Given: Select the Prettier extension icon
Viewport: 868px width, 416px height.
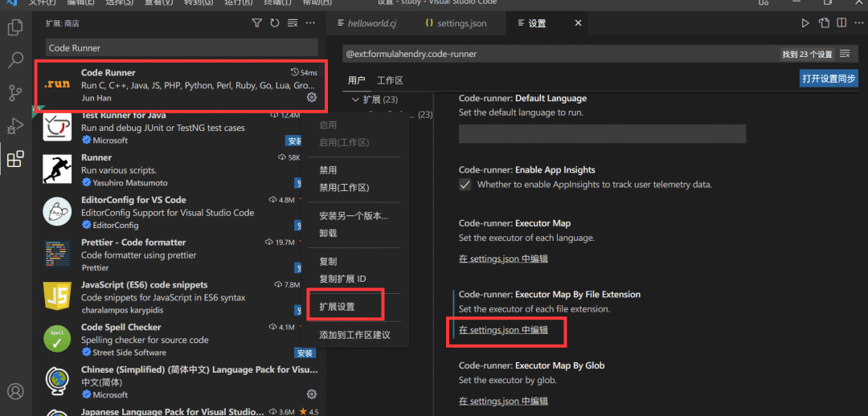Looking at the screenshot, I should pyautogui.click(x=57, y=255).
